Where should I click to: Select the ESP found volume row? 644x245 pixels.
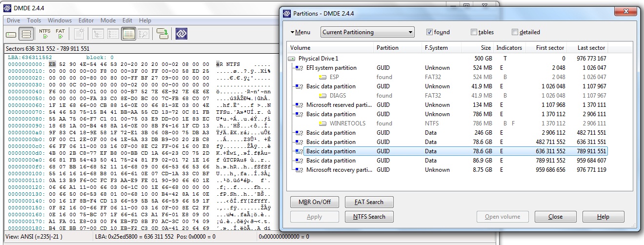447,77
